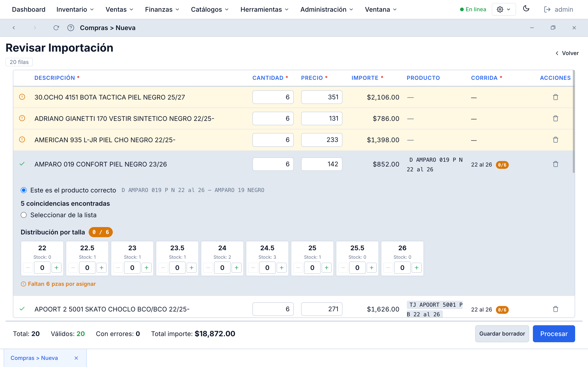
Task: Click the admin logout icon
Action: coord(547,9)
